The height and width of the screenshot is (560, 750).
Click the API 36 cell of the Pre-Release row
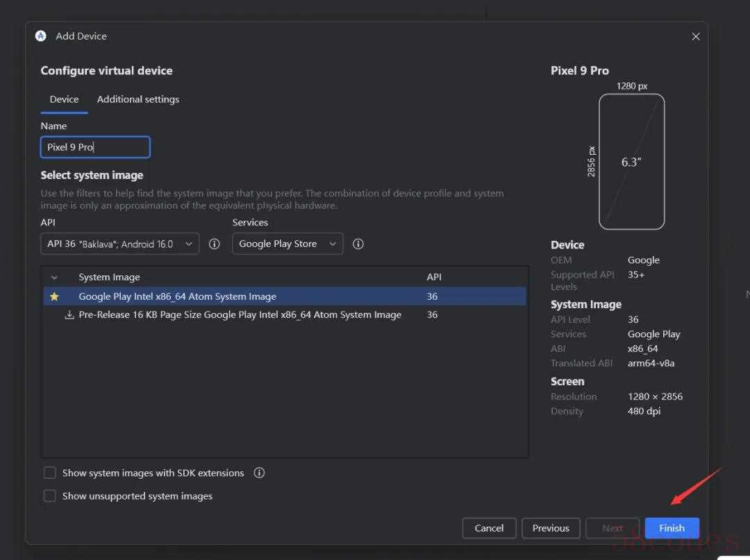(432, 314)
